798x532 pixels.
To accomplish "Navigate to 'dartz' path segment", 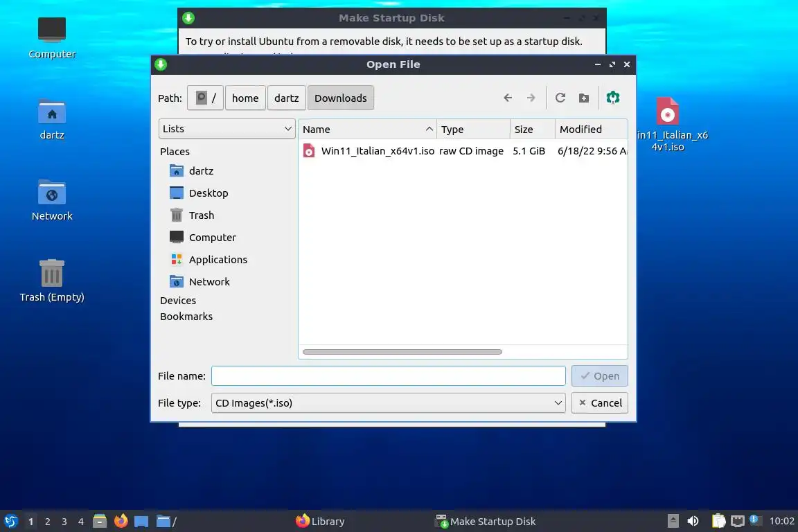I will [287, 98].
